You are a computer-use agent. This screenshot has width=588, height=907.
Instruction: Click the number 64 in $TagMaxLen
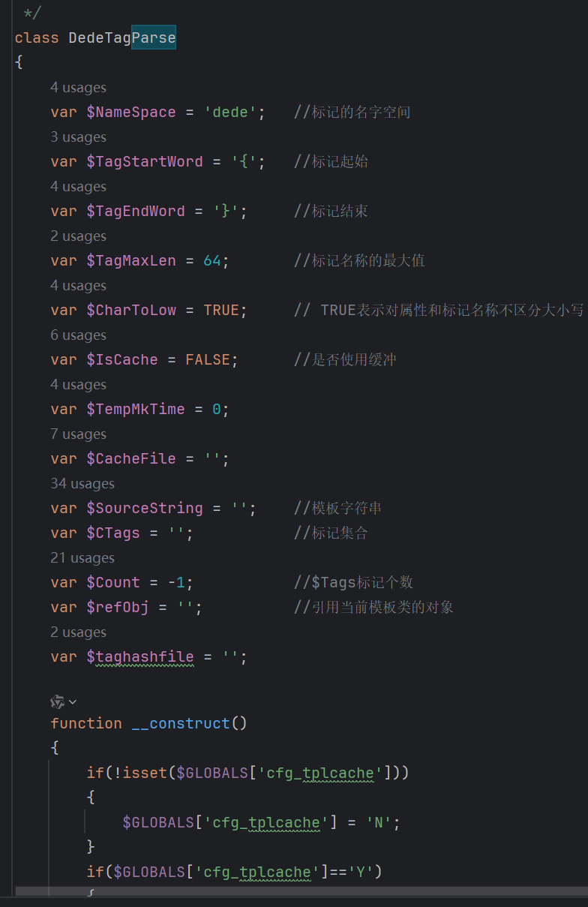click(212, 261)
